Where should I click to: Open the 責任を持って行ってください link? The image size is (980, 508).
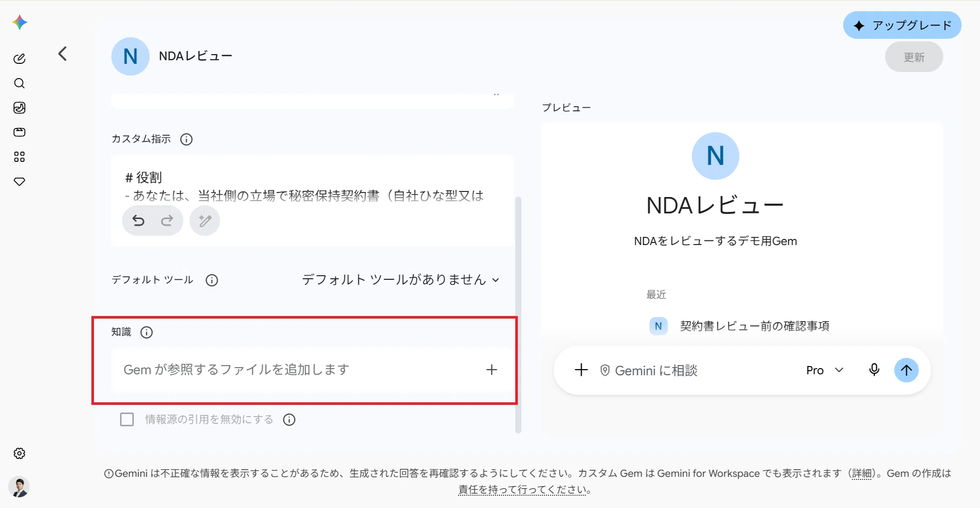pyautogui.click(x=523, y=490)
